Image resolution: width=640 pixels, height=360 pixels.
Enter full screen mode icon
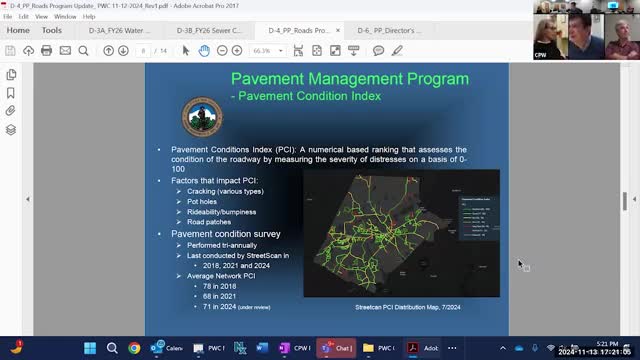coord(335,51)
